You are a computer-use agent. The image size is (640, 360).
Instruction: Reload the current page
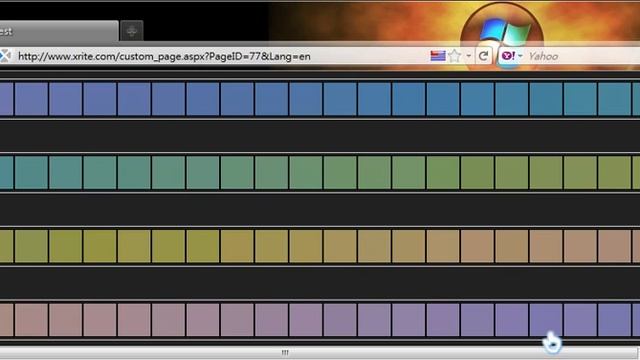click(484, 56)
